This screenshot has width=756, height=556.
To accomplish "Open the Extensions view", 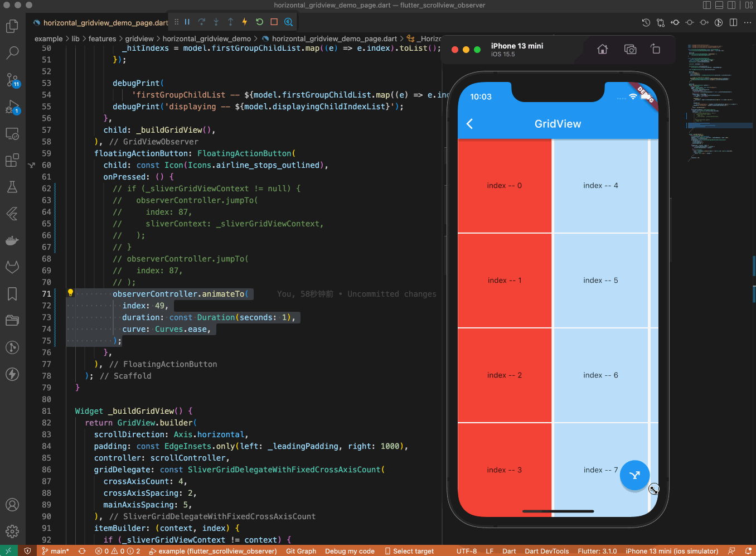I will 12,161.
